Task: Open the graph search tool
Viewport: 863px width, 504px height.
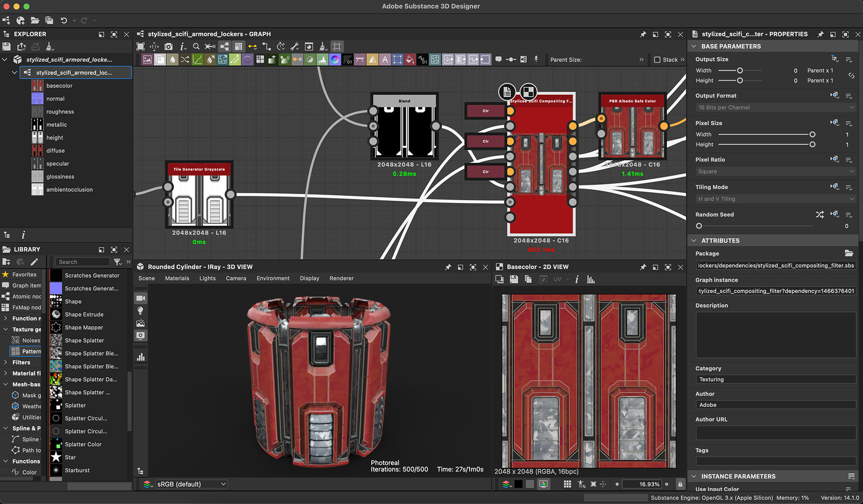Action: coord(197,46)
